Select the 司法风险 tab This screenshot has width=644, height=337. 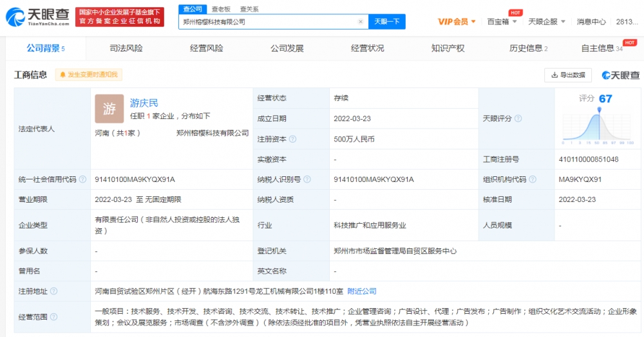pyautogui.click(x=126, y=48)
